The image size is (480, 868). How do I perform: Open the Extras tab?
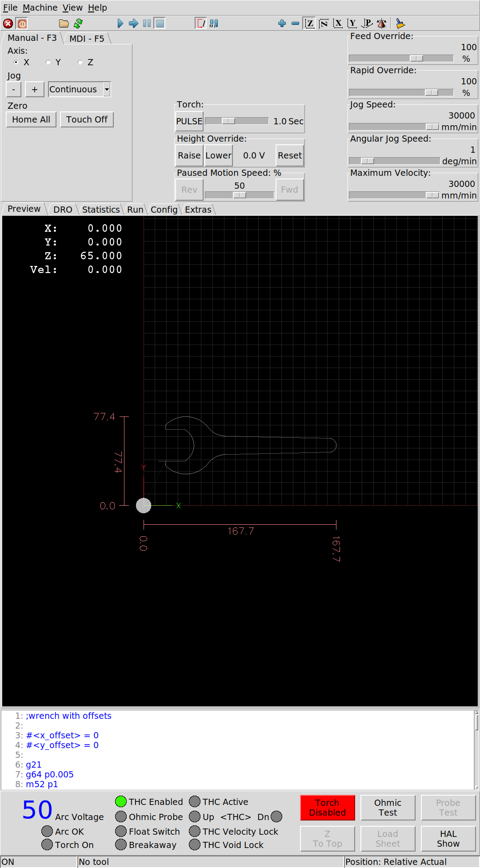point(198,210)
